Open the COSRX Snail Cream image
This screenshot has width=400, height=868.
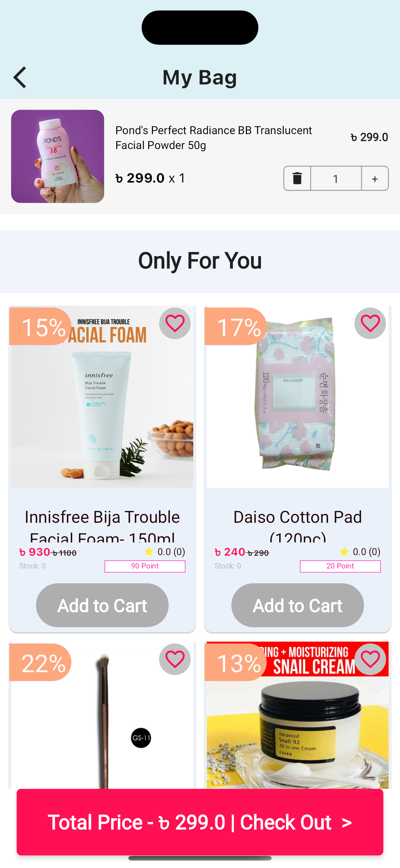[298, 715]
